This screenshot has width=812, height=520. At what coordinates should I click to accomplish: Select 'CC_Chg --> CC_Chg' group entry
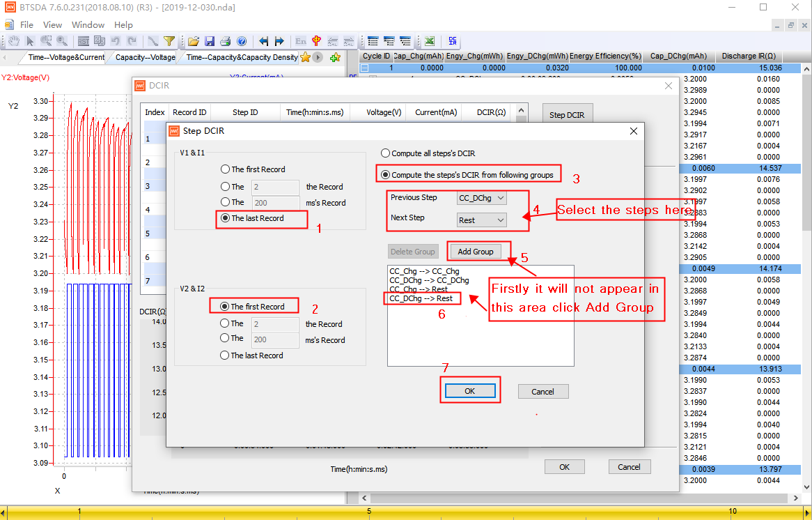[424, 271]
